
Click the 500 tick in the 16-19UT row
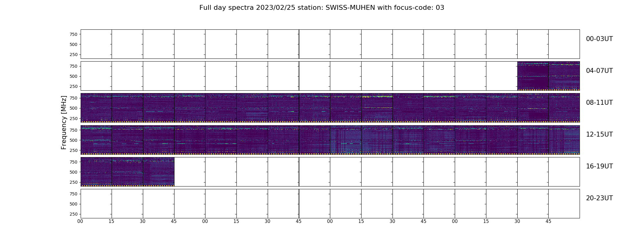74,172
